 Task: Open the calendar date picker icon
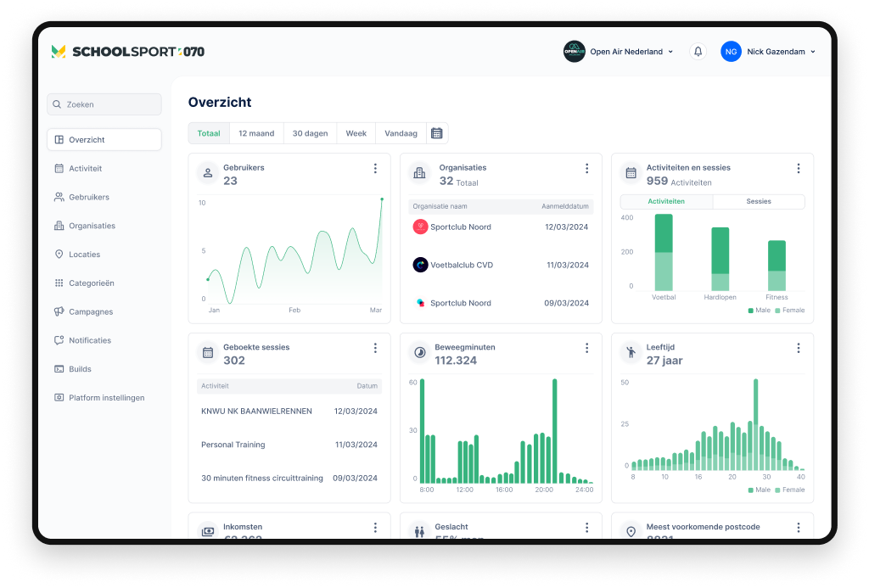coord(437,133)
